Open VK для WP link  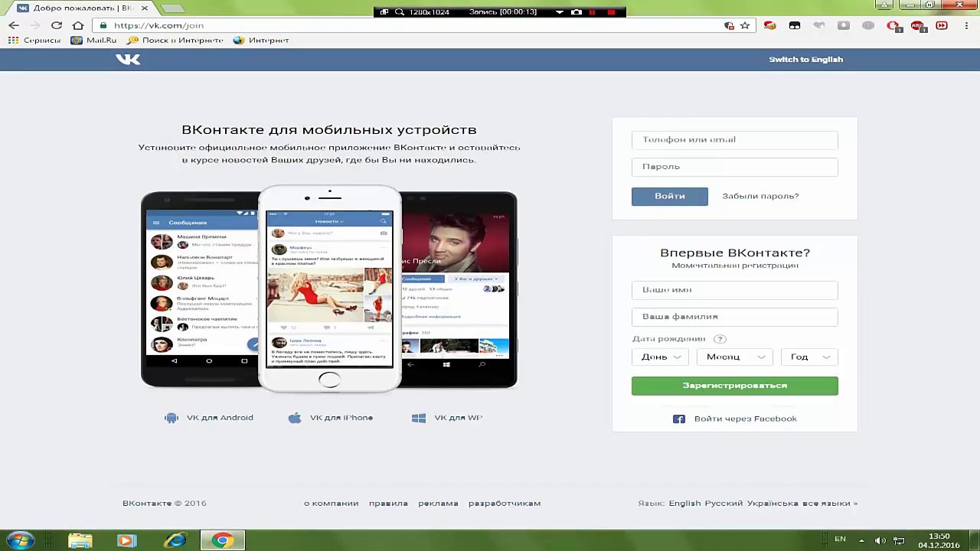458,418
